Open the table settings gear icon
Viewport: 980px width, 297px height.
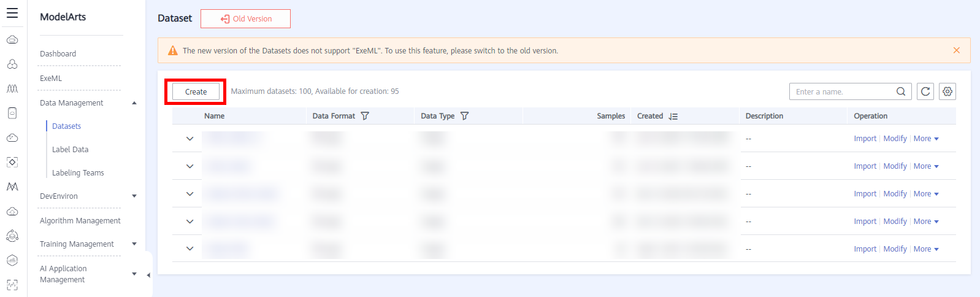tap(947, 91)
